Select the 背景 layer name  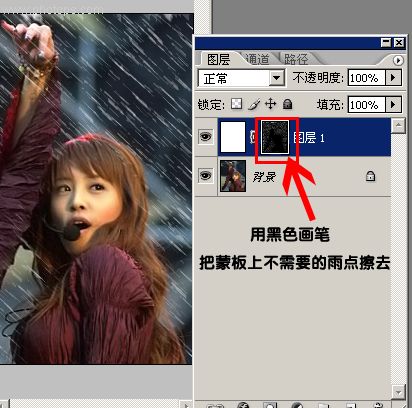264,177
